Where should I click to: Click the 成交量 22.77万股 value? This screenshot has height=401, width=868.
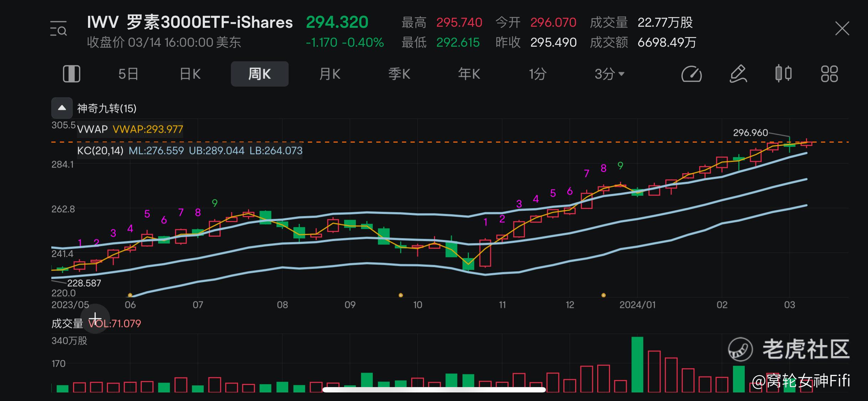(665, 22)
